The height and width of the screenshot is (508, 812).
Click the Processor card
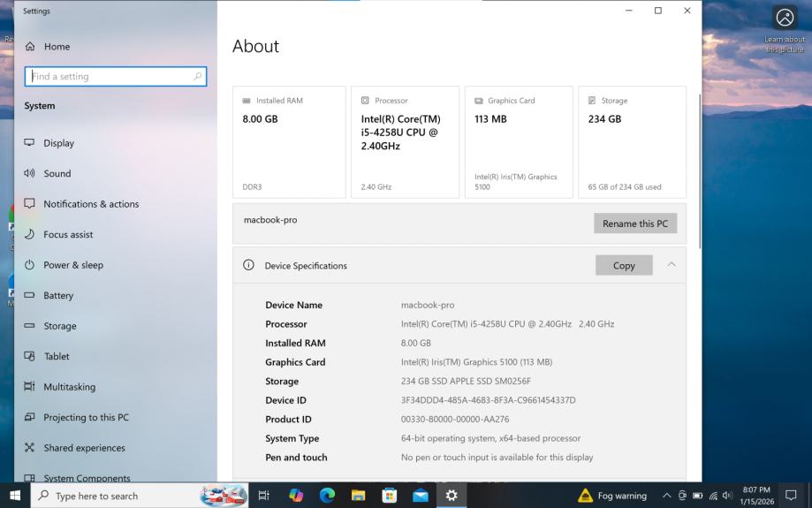click(x=405, y=142)
